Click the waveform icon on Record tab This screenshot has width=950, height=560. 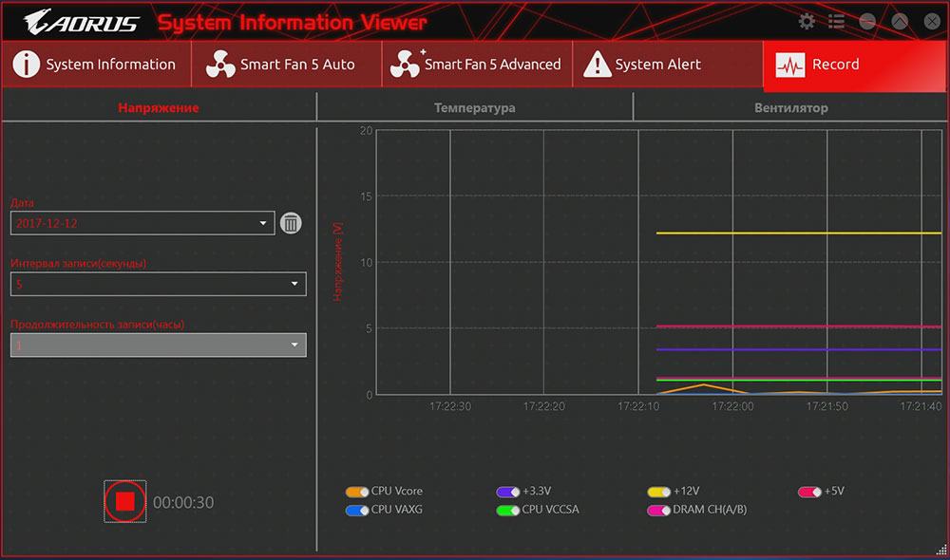[x=790, y=65]
